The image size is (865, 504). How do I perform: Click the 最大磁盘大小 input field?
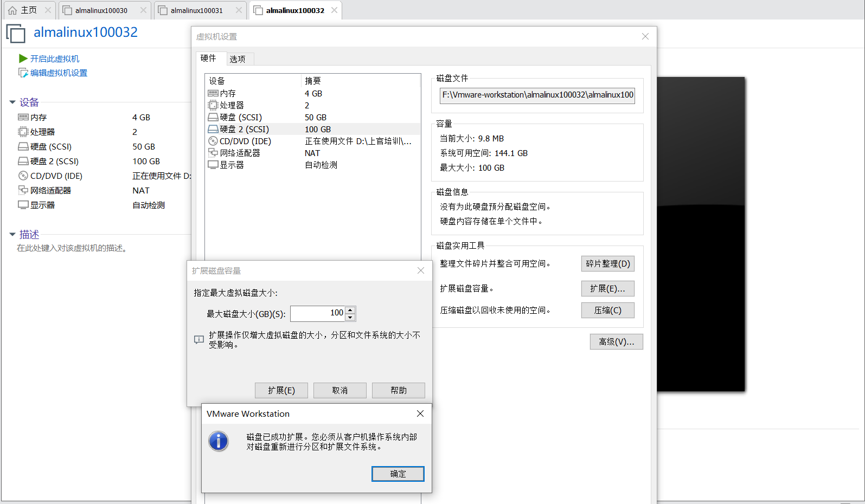tap(318, 313)
